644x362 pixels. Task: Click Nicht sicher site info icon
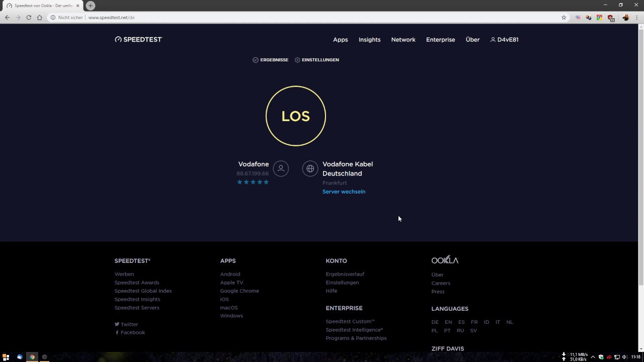53,17
